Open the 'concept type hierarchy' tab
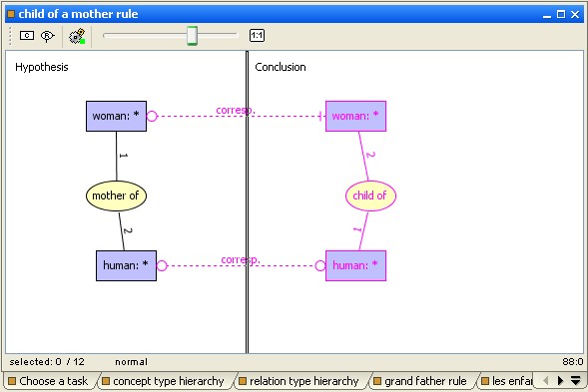 [x=163, y=381]
